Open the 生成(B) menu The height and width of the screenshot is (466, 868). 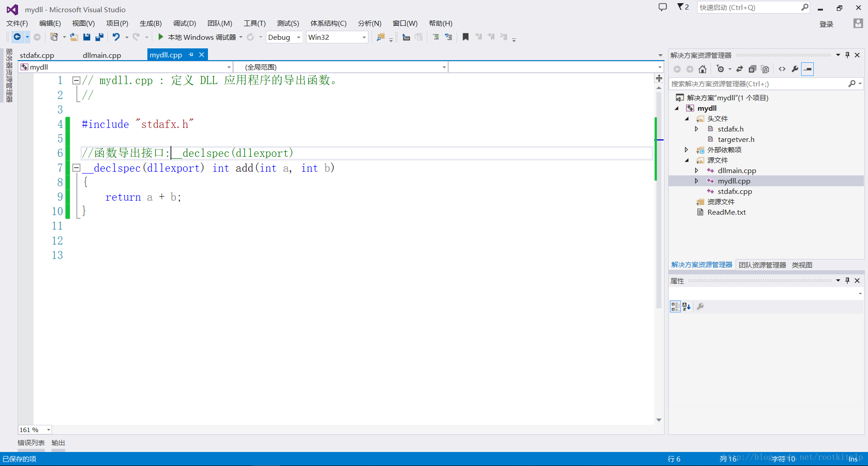(x=151, y=23)
